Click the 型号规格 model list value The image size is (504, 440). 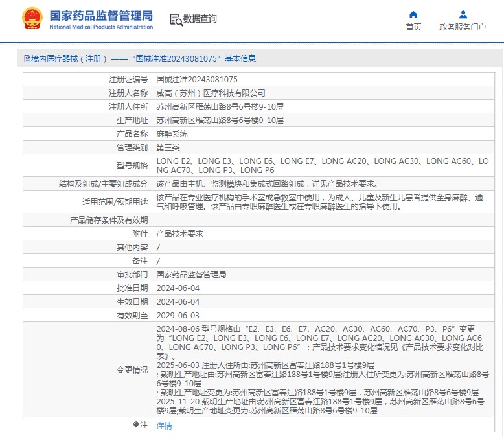[323, 165]
